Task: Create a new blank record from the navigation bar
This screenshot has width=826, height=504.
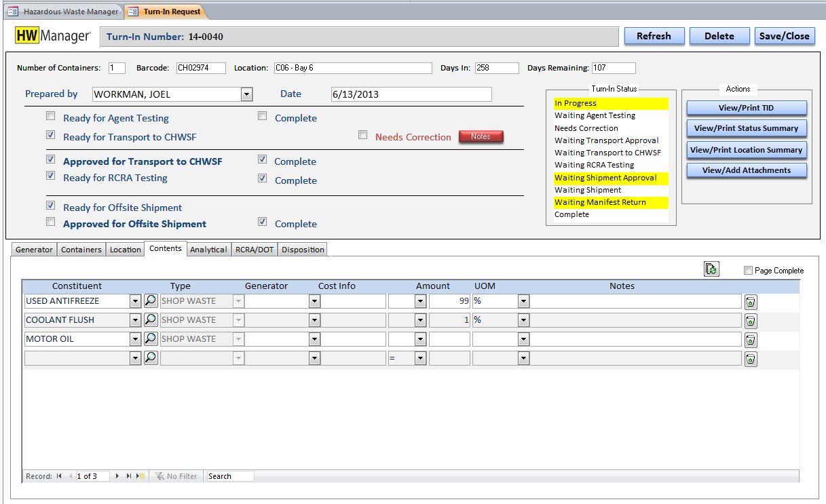Action: coord(140,476)
